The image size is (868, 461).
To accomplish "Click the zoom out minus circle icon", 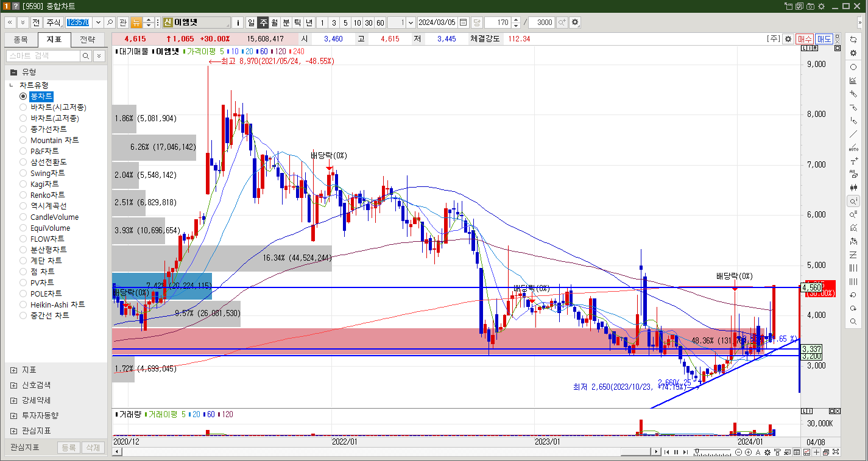I will 739,452.
